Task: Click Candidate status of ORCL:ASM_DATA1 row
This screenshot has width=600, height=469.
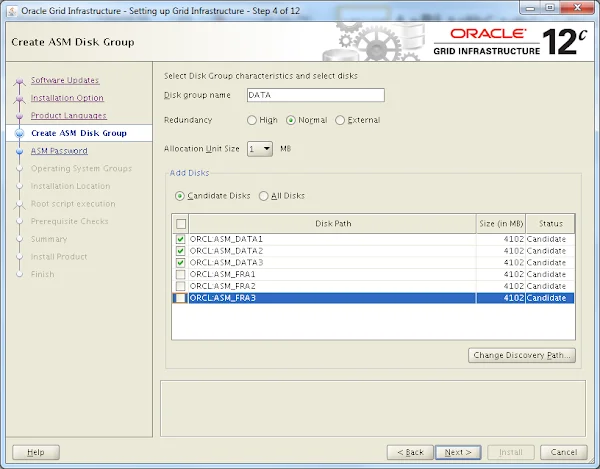Action: [546, 239]
